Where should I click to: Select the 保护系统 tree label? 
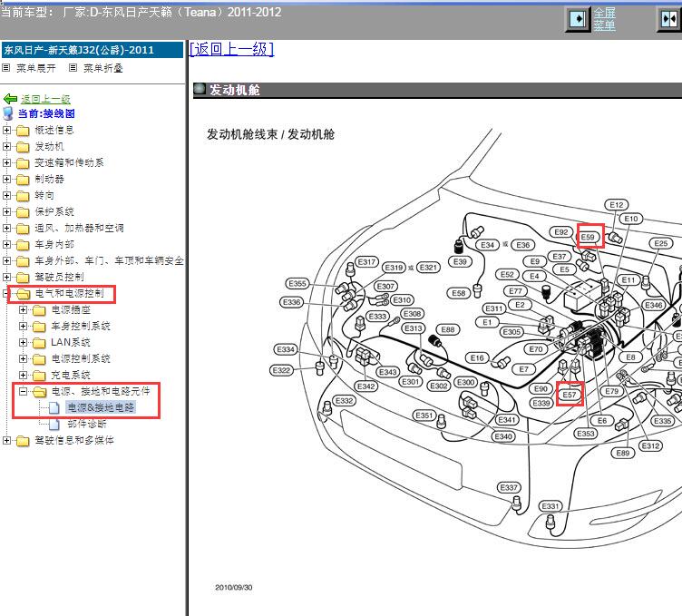tap(54, 212)
